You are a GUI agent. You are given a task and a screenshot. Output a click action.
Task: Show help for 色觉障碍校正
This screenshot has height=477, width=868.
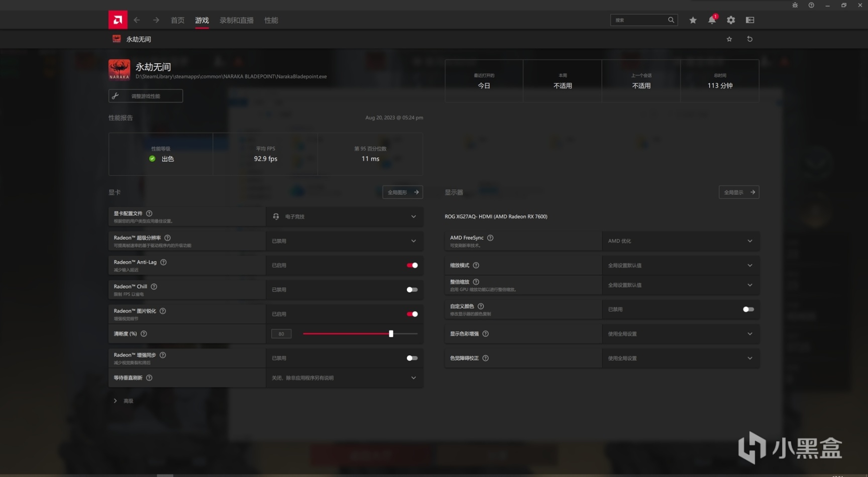tap(486, 358)
